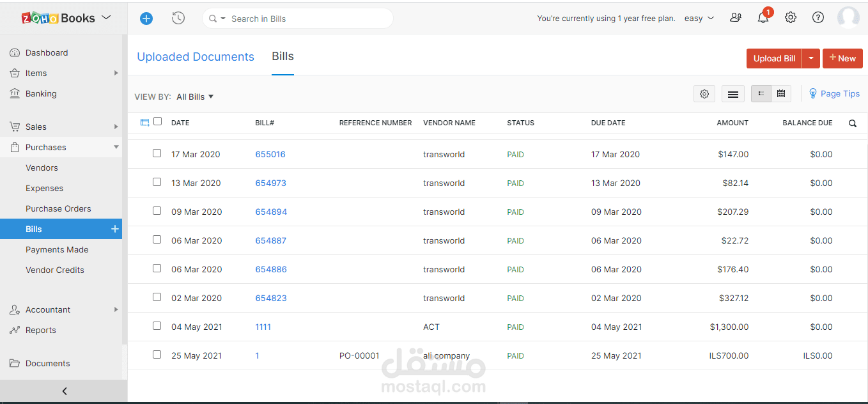Viewport: 868px width, 404px height.
Task: Click the New bill button
Action: point(842,58)
